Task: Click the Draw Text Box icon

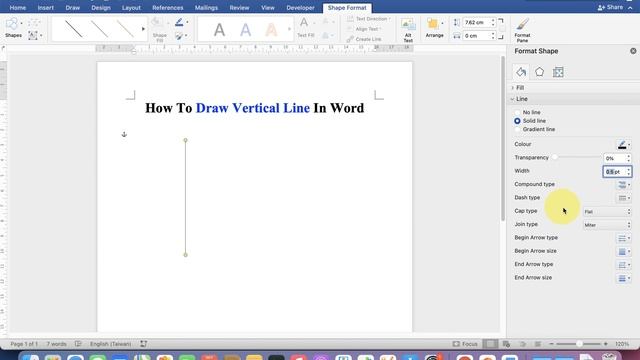Action: pos(33,36)
